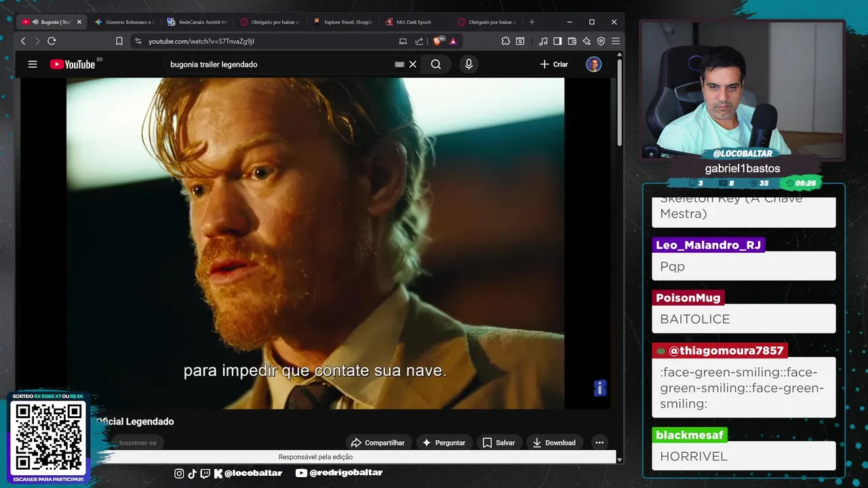Screen dimensions: 868x488
Task: Switch to the last Obrigado por baixar tab
Action: pyautogui.click(x=487, y=22)
